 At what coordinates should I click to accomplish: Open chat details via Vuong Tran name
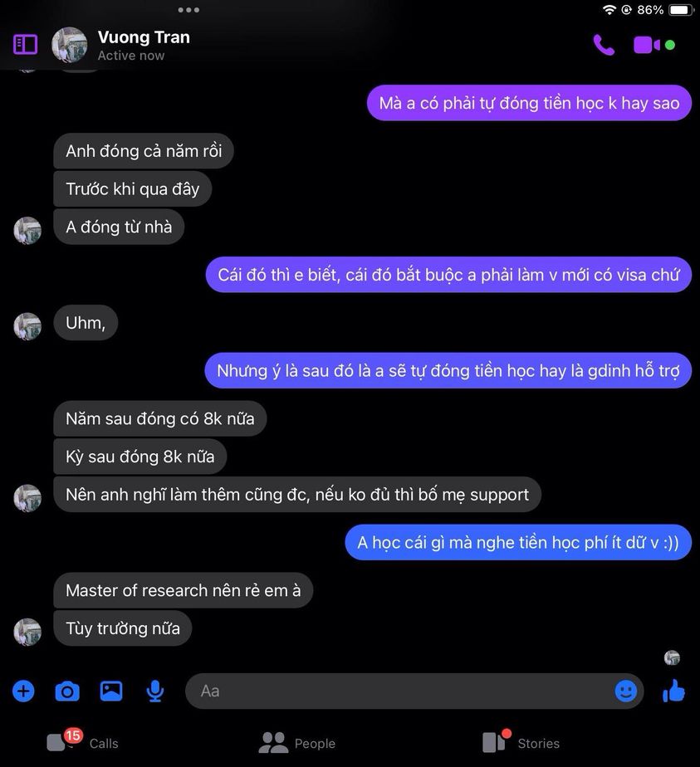pyautogui.click(x=144, y=37)
